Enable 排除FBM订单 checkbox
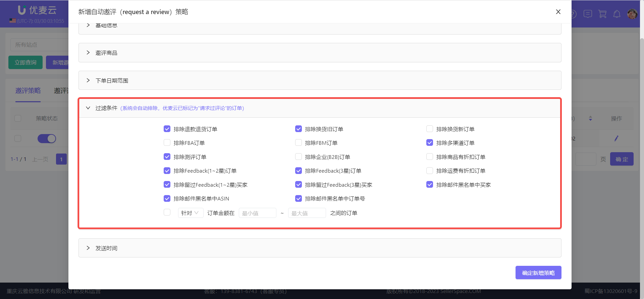This screenshot has width=644, height=299. click(x=299, y=142)
